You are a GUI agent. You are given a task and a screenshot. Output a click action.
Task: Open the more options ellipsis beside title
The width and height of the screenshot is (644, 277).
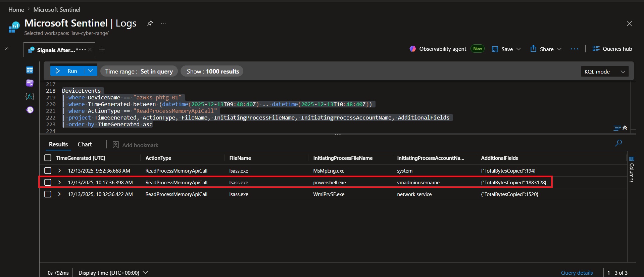pos(163,24)
